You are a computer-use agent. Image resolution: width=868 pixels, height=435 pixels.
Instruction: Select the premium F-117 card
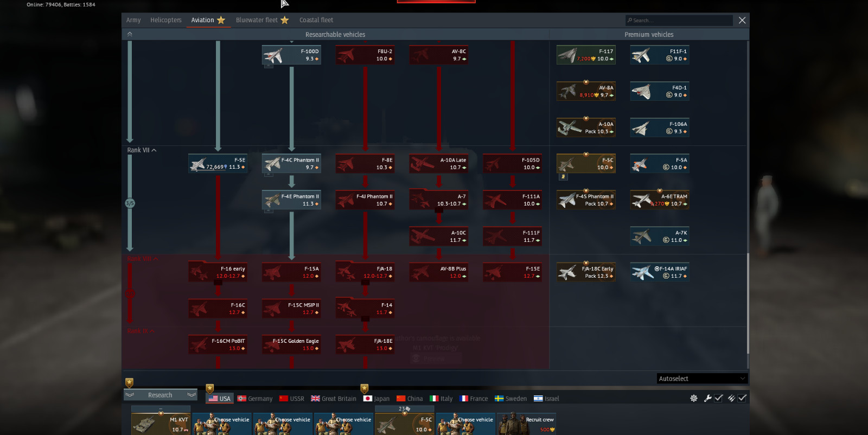(x=586, y=55)
